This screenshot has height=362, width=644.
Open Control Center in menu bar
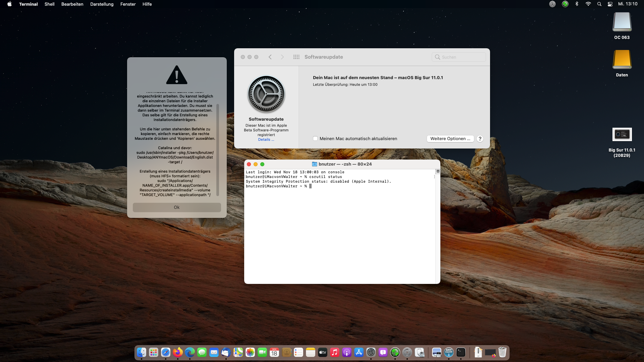tap(610, 4)
